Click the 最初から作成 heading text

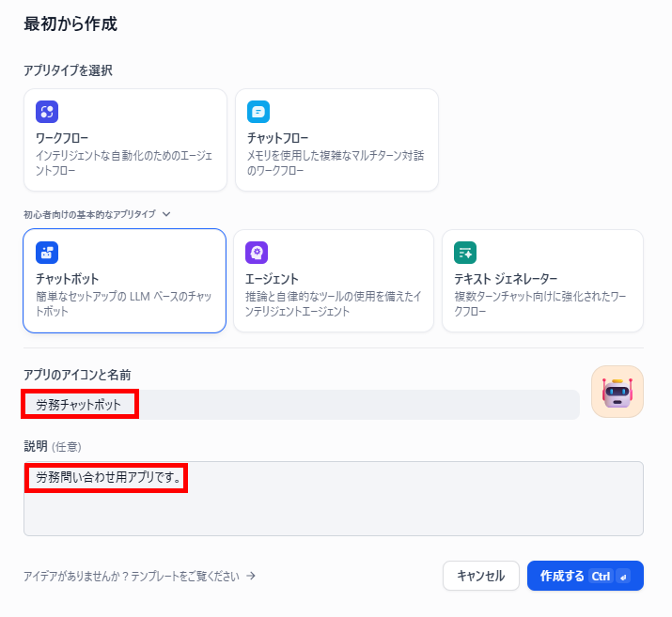click(70, 24)
